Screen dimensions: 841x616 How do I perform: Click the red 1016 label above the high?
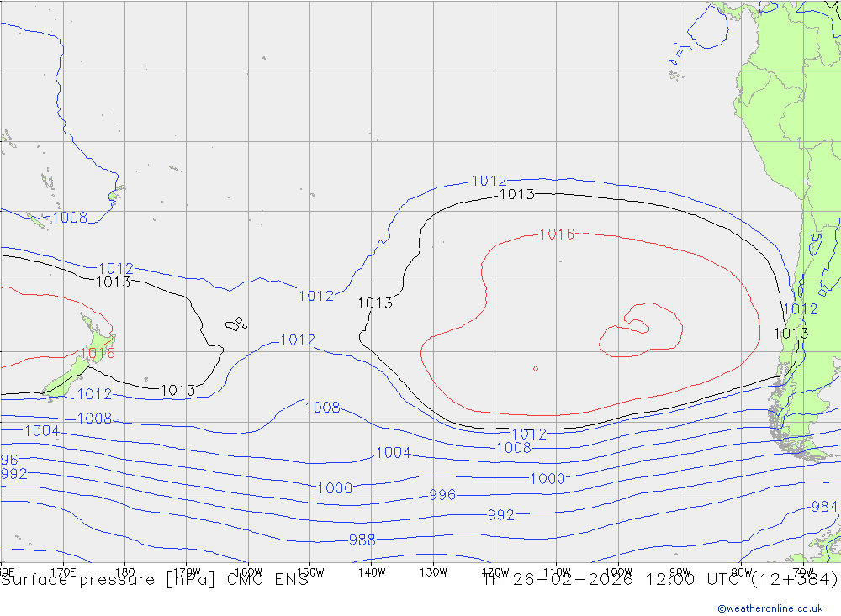tap(557, 234)
